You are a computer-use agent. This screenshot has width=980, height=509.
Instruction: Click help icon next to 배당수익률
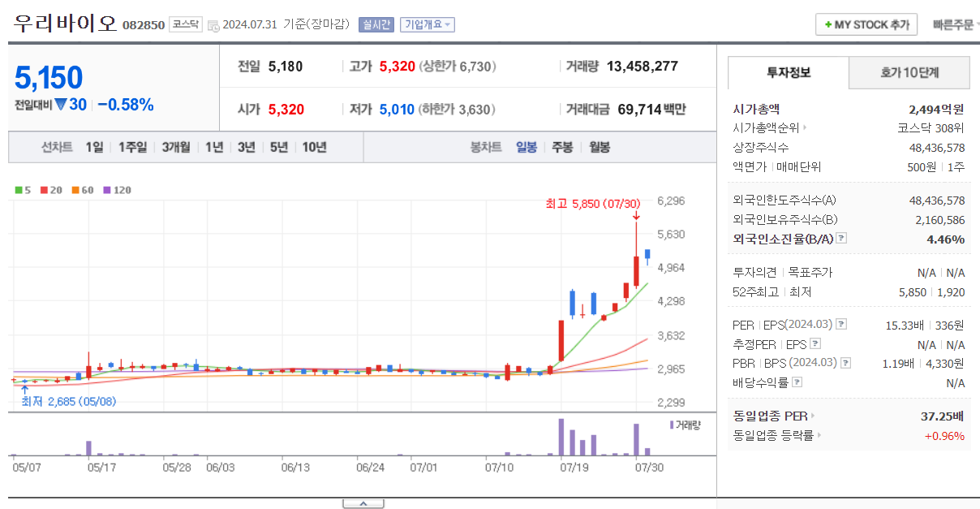click(797, 382)
